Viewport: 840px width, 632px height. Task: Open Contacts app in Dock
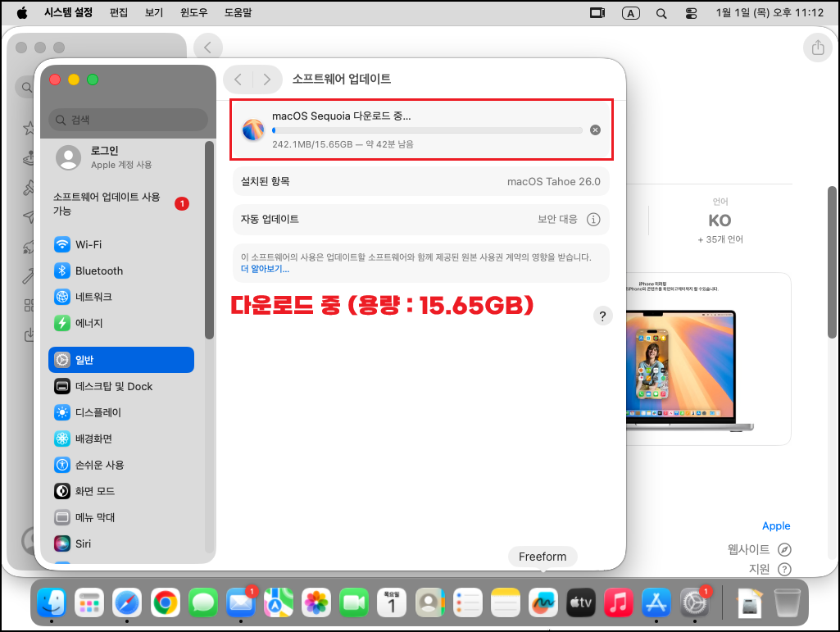tap(429, 602)
